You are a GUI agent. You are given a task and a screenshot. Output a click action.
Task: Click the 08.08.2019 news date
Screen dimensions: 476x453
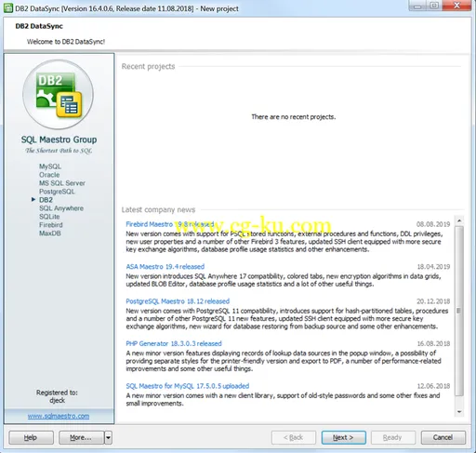pos(433,224)
